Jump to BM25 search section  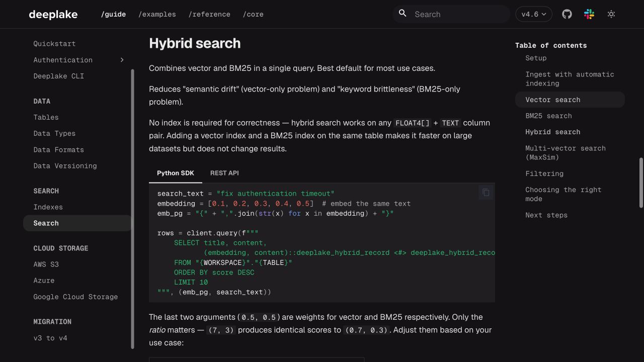click(x=548, y=116)
